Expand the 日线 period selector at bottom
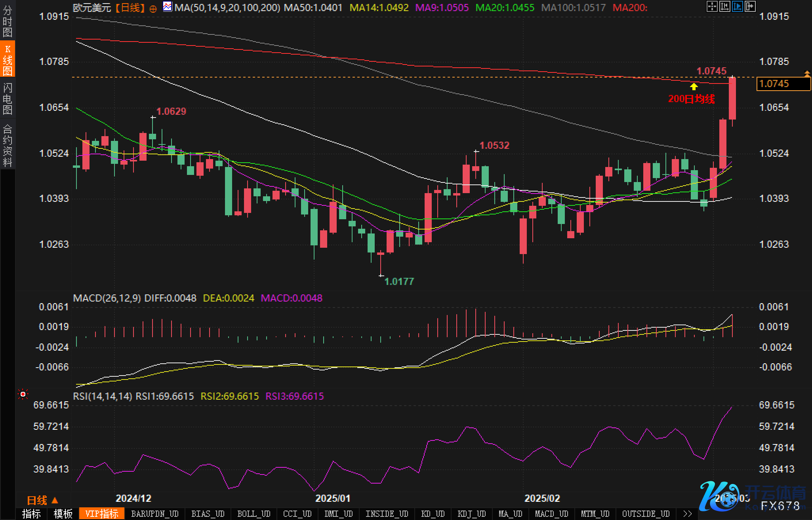Screen dimensions: 812x520 (x=42, y=501)
